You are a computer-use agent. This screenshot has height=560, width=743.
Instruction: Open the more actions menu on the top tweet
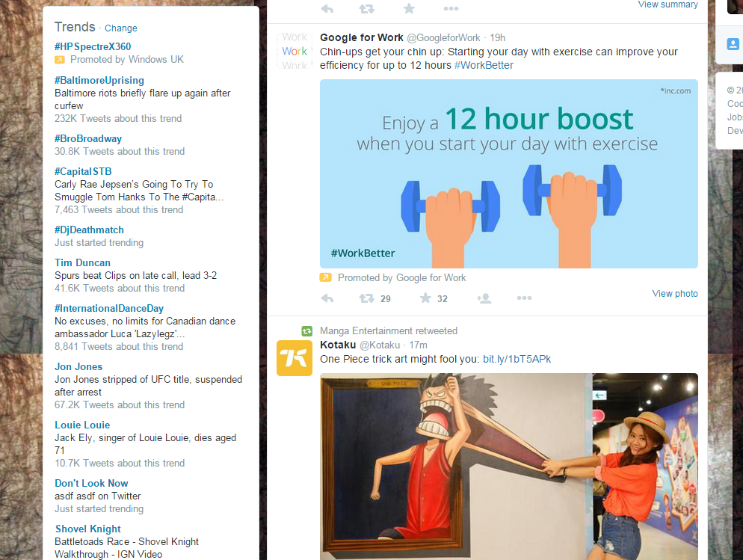click(451, 8)
